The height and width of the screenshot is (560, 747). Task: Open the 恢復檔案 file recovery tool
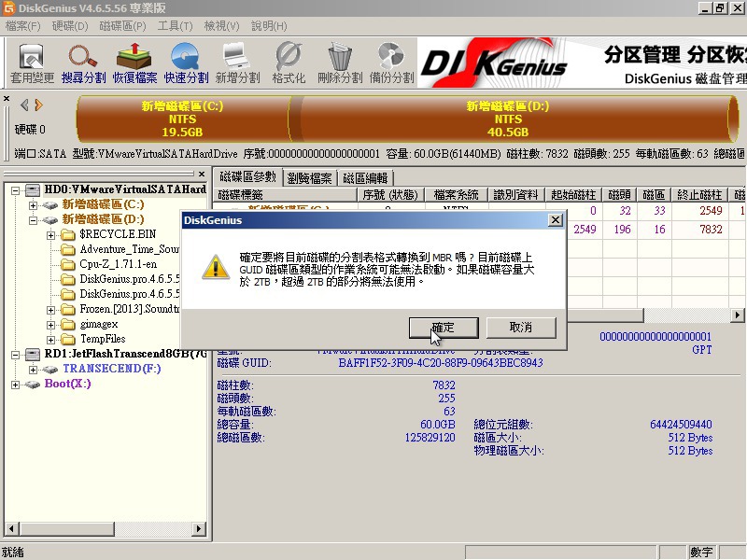[x=134, y=63]
